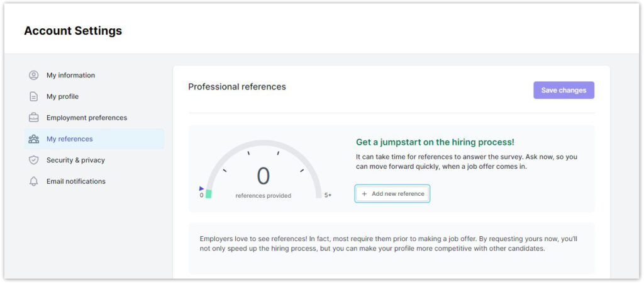Click the Get a jumpstart green heading
The image size is (644, 284).
tap(435, 142)
